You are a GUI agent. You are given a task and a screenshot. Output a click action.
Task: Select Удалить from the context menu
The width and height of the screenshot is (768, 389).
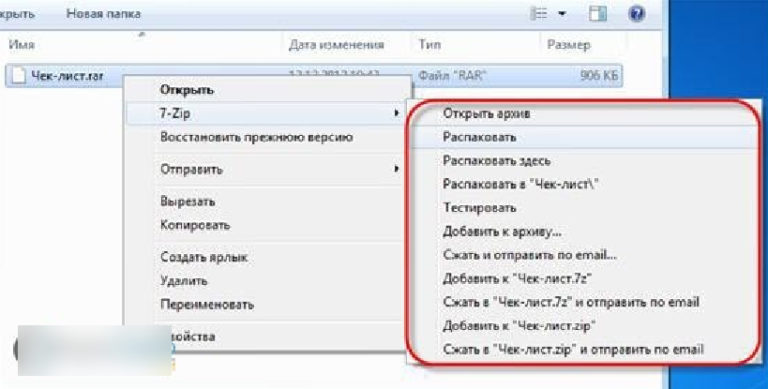click(x=184, y=281)
